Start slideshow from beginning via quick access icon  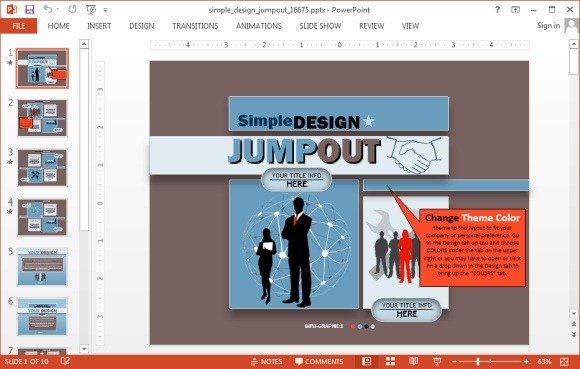(91, 10)
